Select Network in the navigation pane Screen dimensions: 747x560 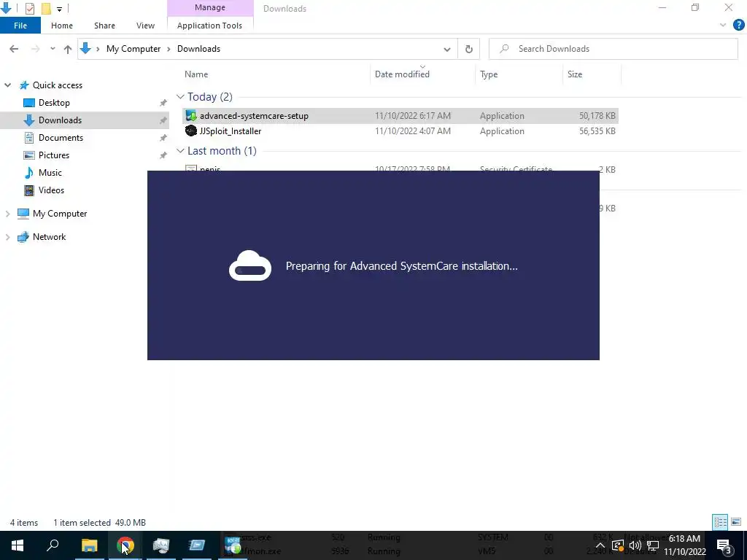49,237
